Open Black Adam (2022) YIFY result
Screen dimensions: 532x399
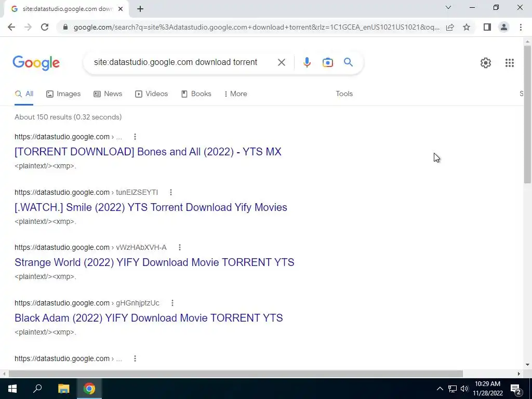(x=149, y=318)
